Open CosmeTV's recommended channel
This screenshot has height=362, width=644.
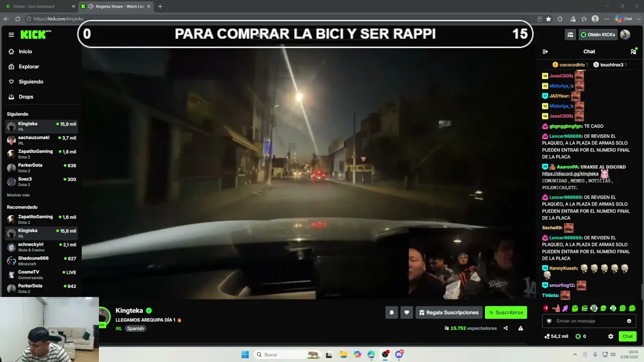(x=41, y=275)
